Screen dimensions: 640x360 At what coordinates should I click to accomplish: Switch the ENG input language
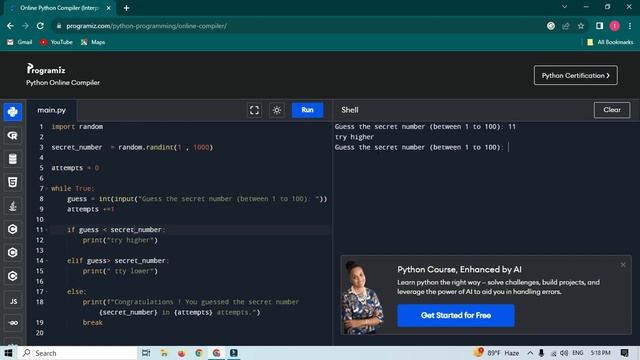click(x=578, y=353)
